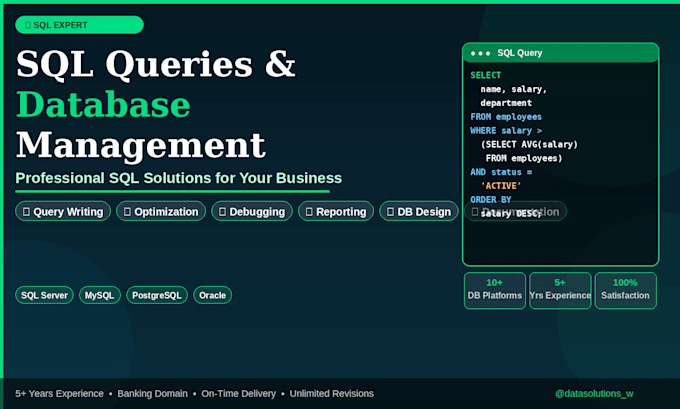Open the Reporting service pill
680x409 pixels.
pos(336,211)
